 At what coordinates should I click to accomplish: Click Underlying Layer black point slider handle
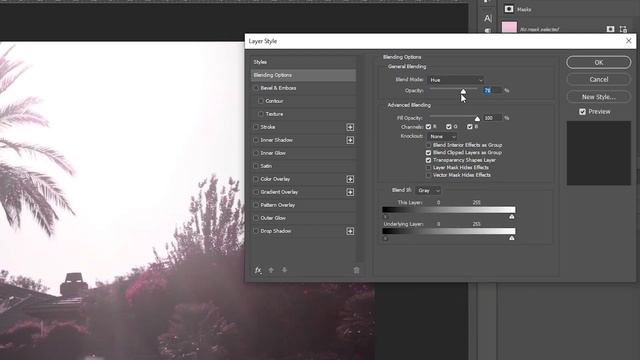point(385,238)
